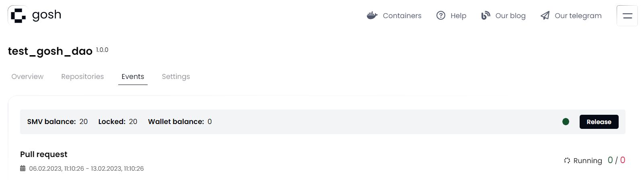The image size is (644, 180).
Task: Select the Events tab
Action: pos(133,77)
